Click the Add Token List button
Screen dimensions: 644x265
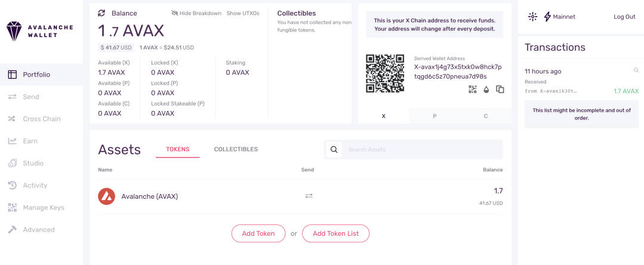point(336,233)
